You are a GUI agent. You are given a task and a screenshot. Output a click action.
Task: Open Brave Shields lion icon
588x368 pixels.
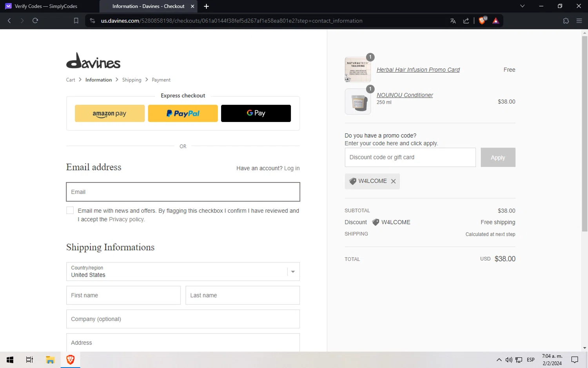point(483,20)
